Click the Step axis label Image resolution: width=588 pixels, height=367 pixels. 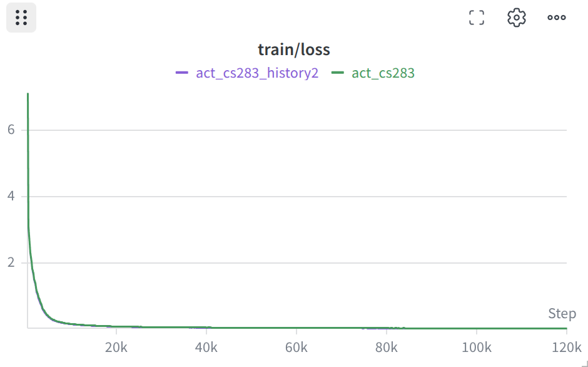click(x=562, y=314)
